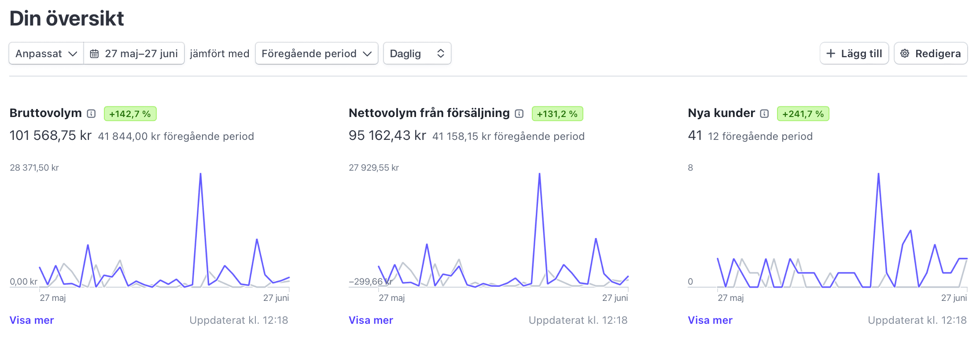The height and width of the screenshot is (344, 980).
Task: Open the Anpassat period dropdown
Action: pos(46,54)
